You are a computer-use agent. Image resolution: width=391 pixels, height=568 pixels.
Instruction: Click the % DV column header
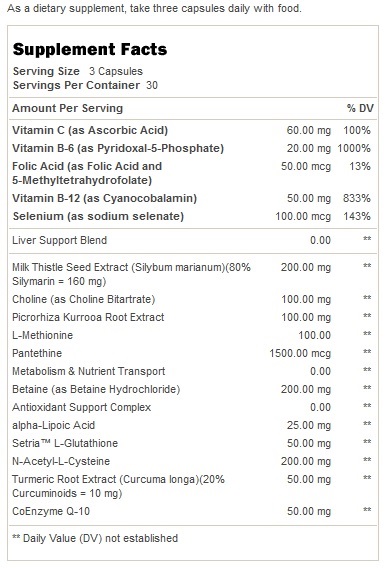pos(360,108)
